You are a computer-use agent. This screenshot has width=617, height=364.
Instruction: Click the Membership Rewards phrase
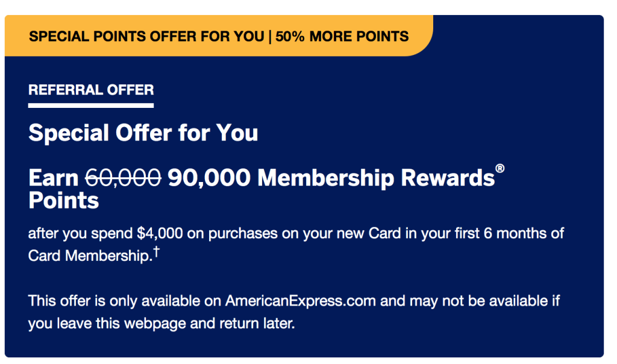tap(376, 177)
